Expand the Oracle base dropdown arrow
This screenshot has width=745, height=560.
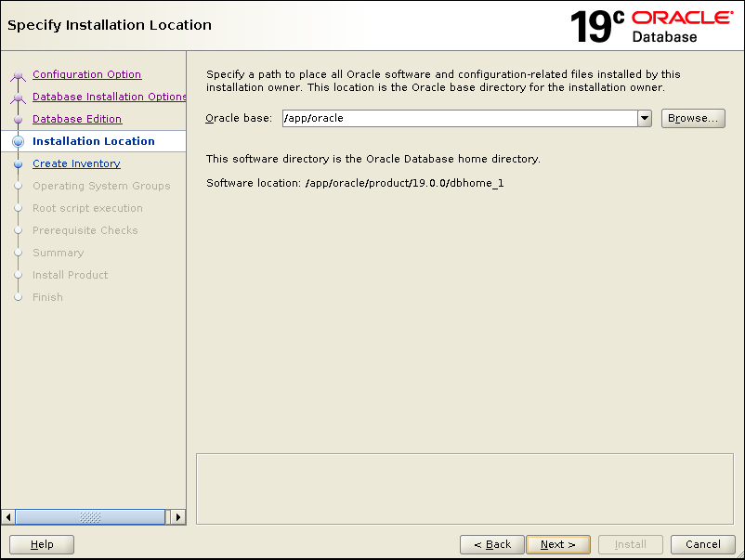645,118
